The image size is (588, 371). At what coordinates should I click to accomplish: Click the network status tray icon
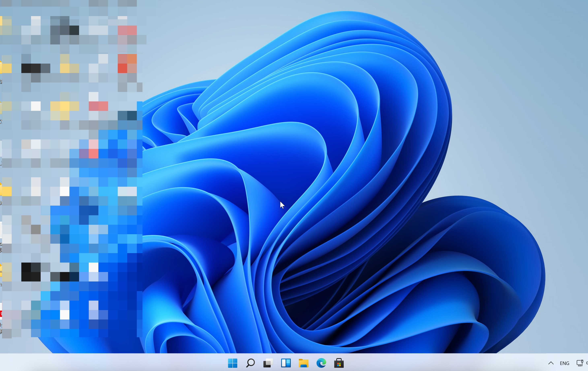(x=580, y=363)
